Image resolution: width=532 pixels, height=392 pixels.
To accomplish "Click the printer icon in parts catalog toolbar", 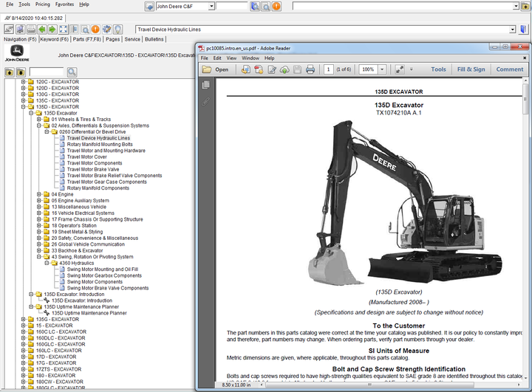I will (x=31, y=30).
